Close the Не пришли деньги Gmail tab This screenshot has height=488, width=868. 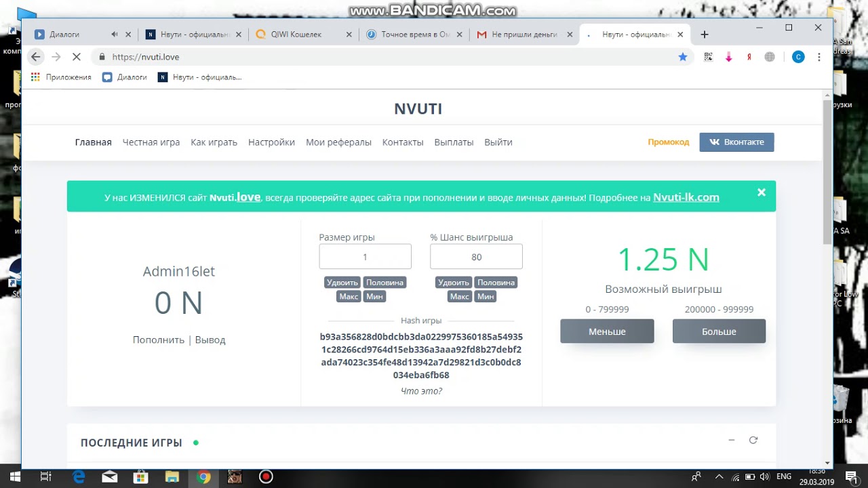568,35
